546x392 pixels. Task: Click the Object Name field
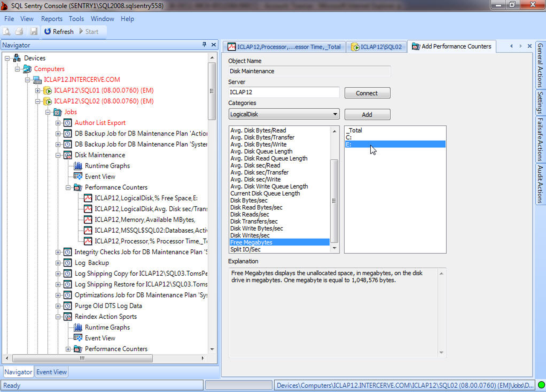(309, 71)
